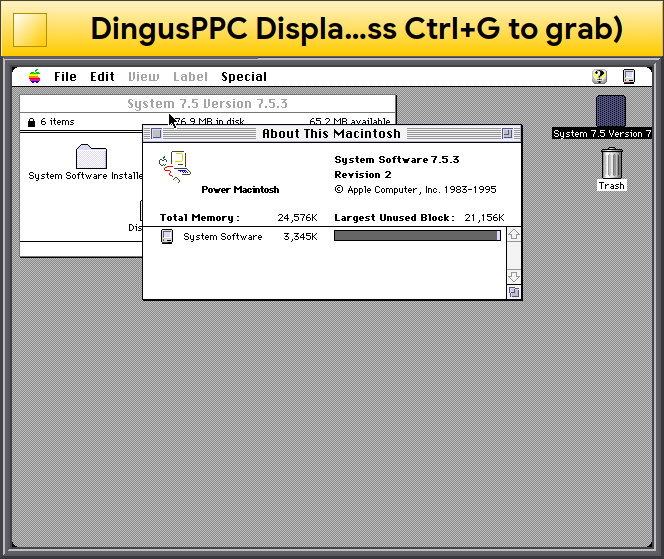664x559 pixels.
Task: Click the "System Software Installer" folder label
Action: (85, 176)
